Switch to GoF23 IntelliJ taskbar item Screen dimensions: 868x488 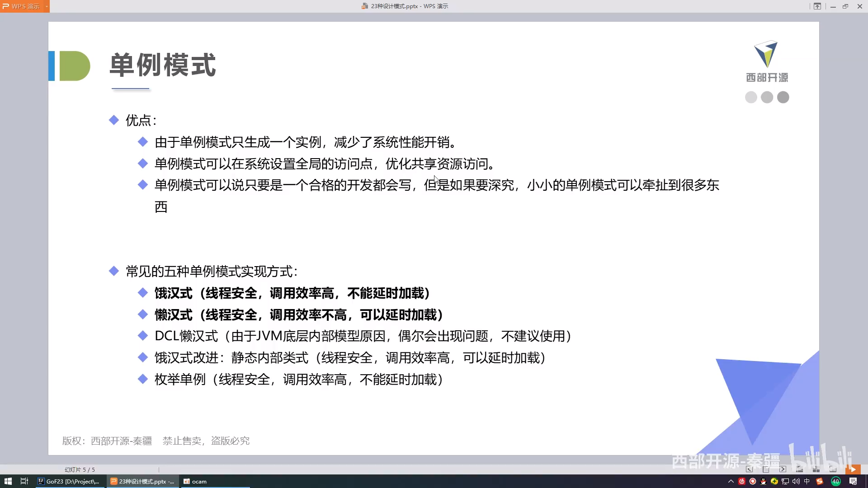tap(69, 481)
